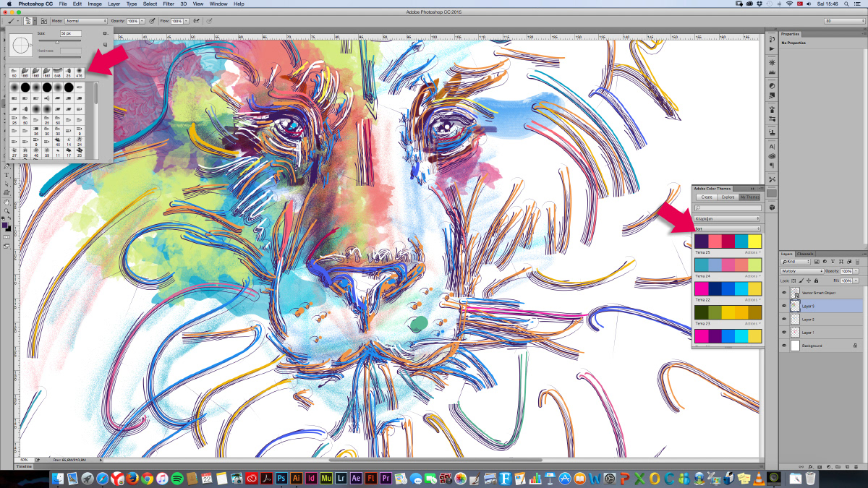Image resolution: width=868 pixels, height=488 pixels.
Task: Click the brush Size input field
Action: [x=71, y=33]
